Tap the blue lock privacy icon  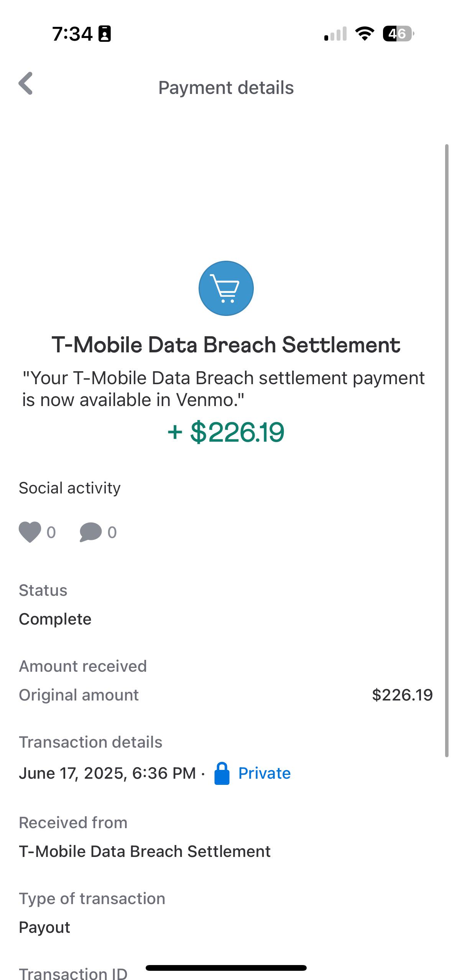pos(222,773)
